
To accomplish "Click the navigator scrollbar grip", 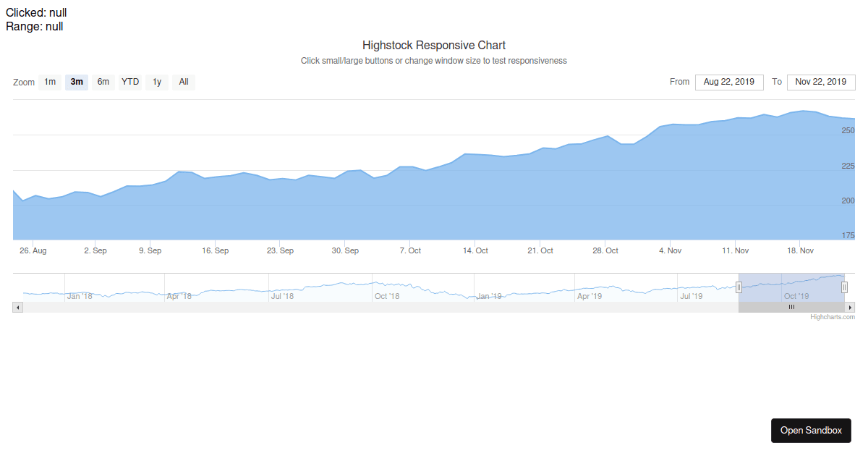I will click(x=791, y=307).
